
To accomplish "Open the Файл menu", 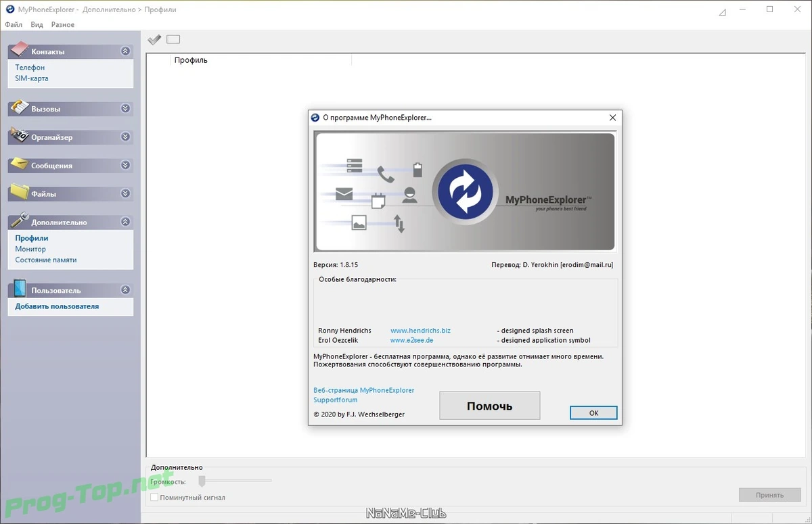I will [14, 24].
